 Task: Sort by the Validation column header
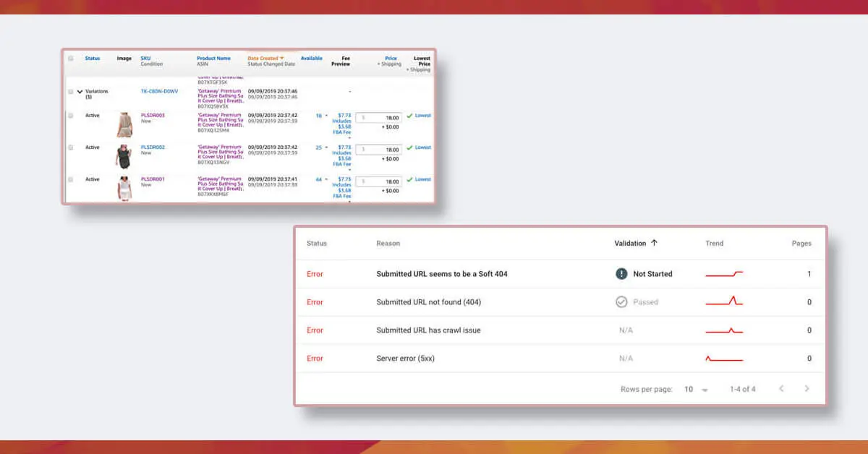(x=630, y=244)
